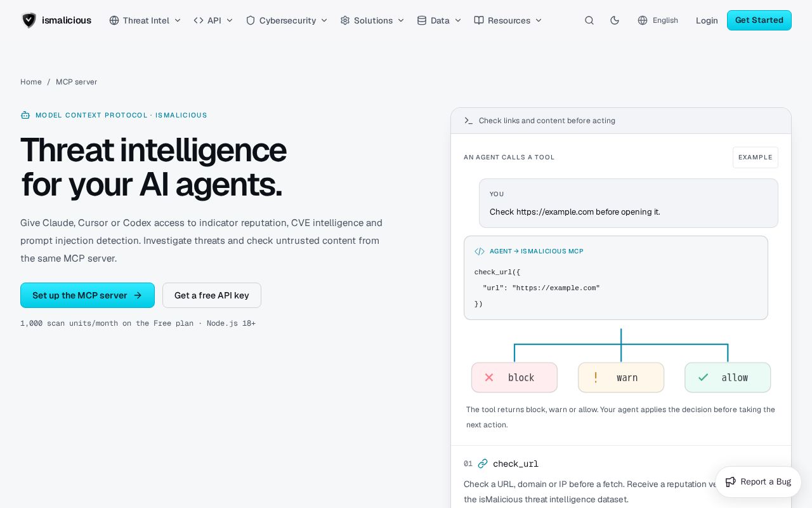Image resolution: width=812 pixels, height=508 pixels.
Task: Click Set up the MCP server button
Action: pyautogui.click(x=88, y=295)
